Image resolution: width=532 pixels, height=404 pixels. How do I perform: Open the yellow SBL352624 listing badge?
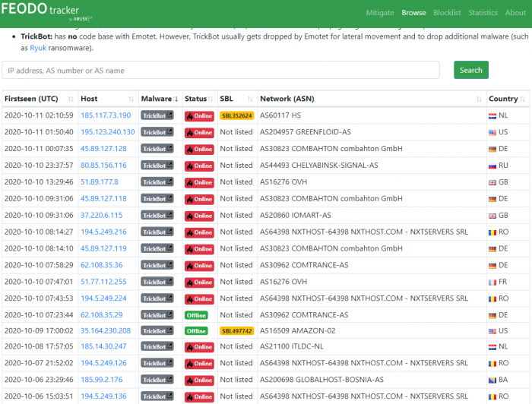pos(236,115)
